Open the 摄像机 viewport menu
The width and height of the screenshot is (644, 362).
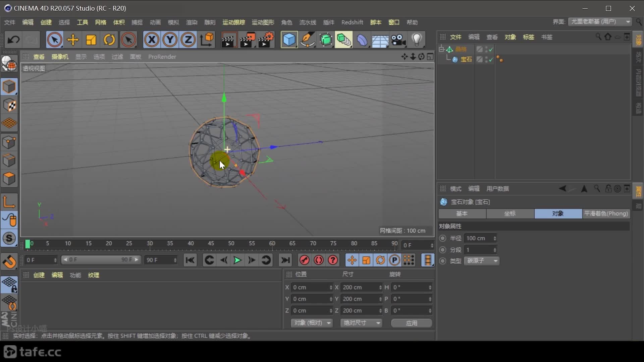[x=60, y=57]
